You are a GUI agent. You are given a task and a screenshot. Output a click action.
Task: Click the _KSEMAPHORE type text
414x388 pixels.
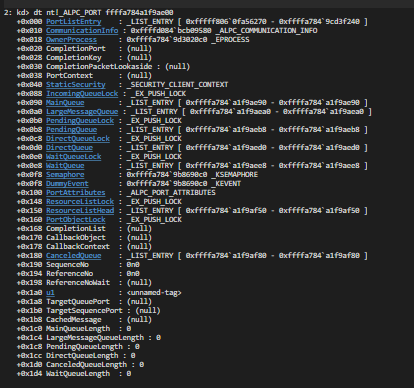coord(235,175)
